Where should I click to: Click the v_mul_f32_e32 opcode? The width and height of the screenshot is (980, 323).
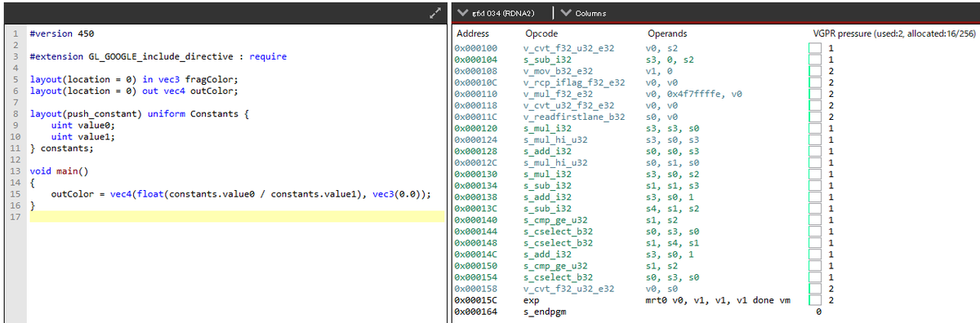click(x=558, y=94)
